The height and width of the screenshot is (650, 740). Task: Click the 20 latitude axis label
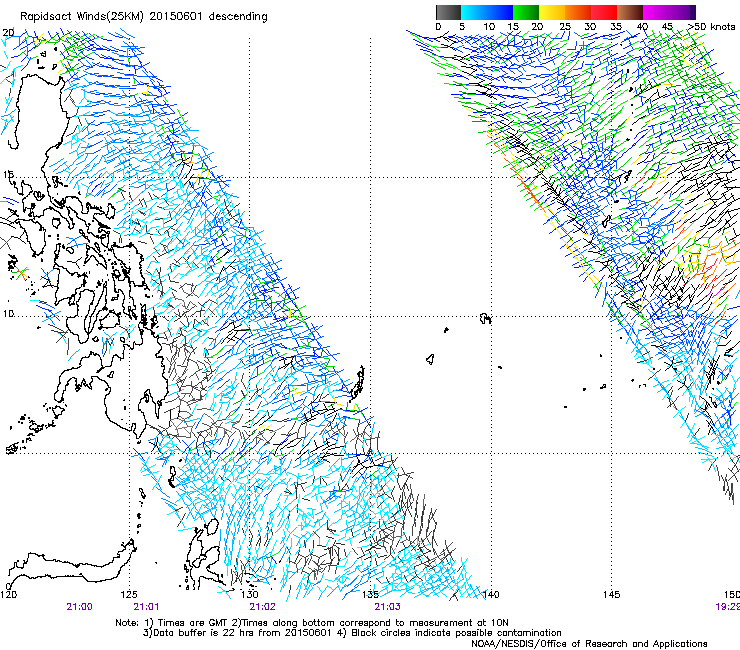pos(8,33)
